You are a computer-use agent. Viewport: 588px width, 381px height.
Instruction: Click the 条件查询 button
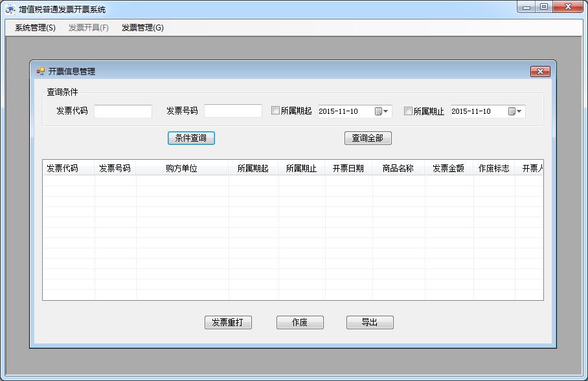(191, 138)
